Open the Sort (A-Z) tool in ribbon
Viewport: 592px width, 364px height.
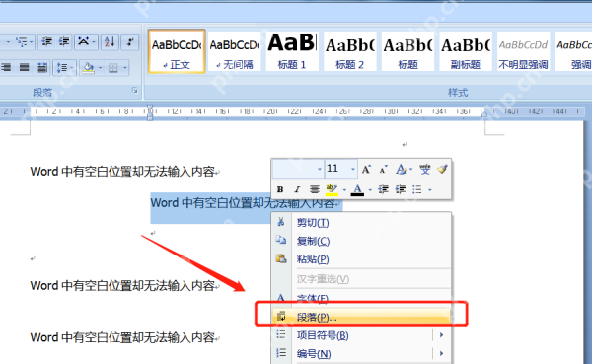click(x=110, y=41)
